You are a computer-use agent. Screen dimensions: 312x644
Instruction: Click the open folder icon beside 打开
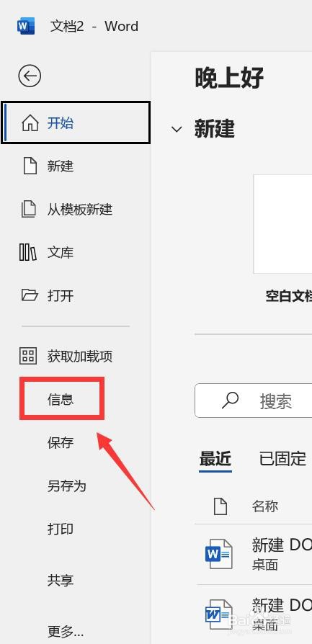pos(30,295)
